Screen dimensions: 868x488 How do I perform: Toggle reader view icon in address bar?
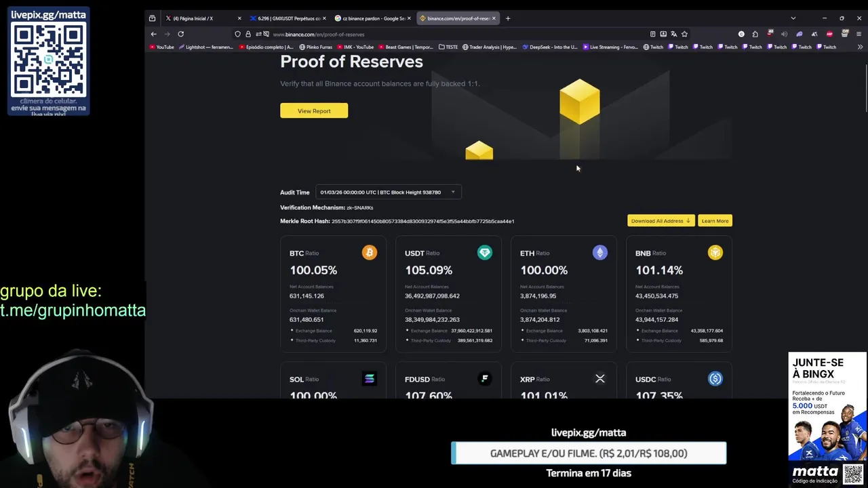click(x=652, y=34)
